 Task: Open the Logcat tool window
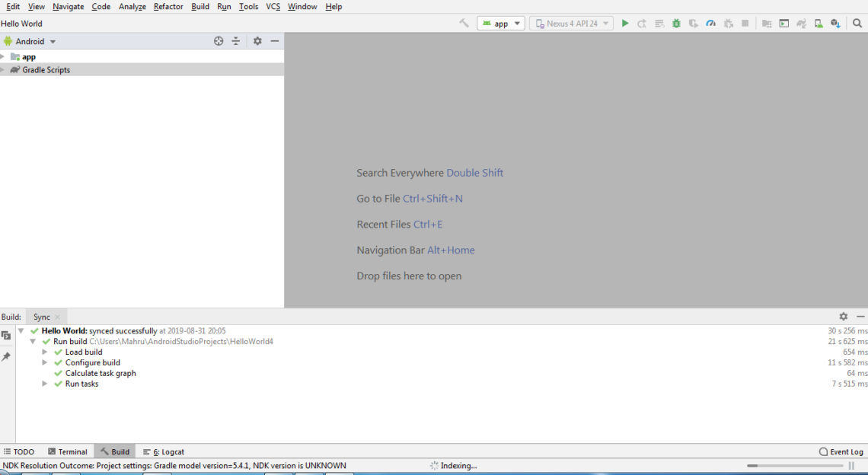164,451
